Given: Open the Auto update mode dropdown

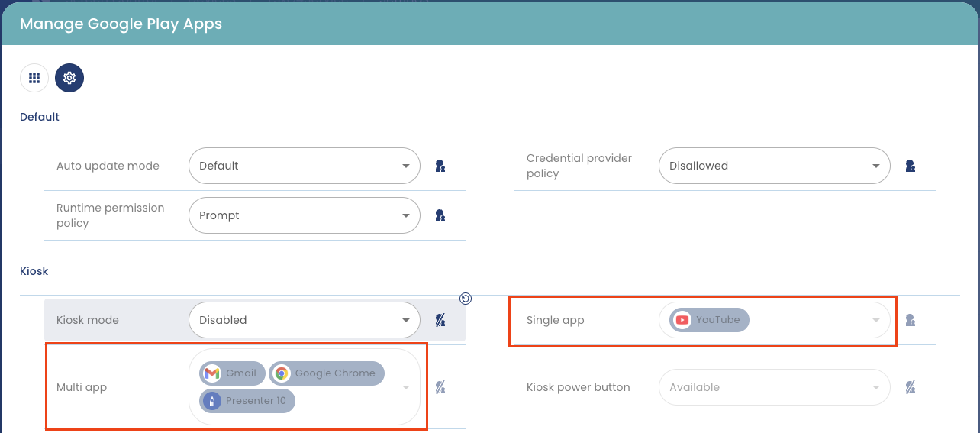Looking at the screenshot, I should [304, 166].
